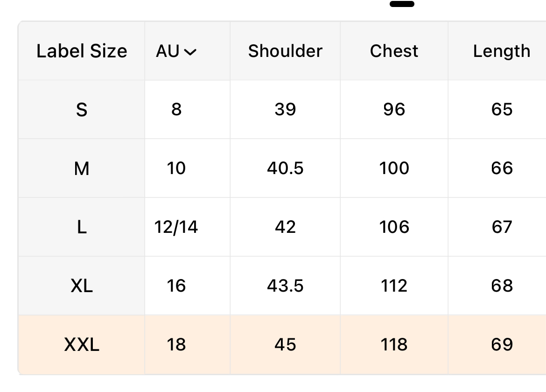Click AU size 12/14 cell

click(x=176, y=227)
